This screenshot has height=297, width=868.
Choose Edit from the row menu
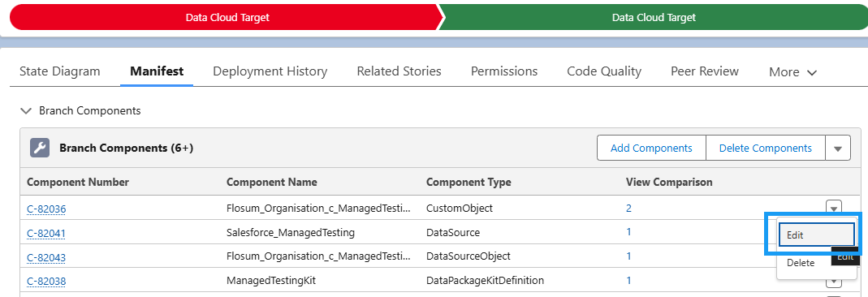tap(817, 235)
